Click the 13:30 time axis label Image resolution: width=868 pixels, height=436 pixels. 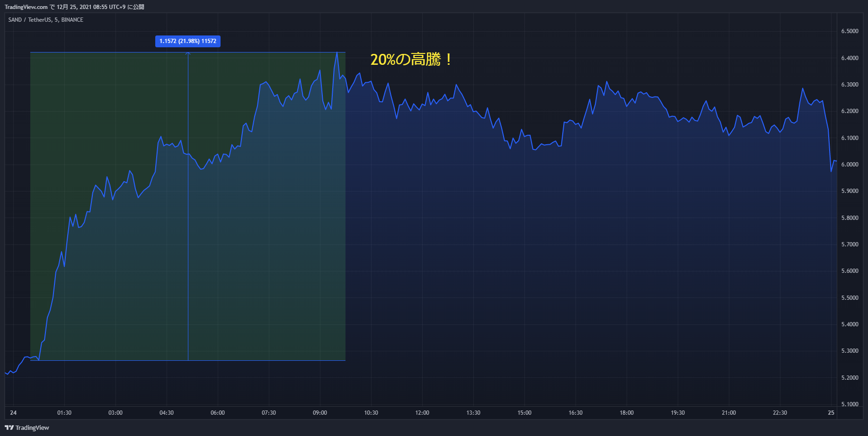tap(473, 413)
